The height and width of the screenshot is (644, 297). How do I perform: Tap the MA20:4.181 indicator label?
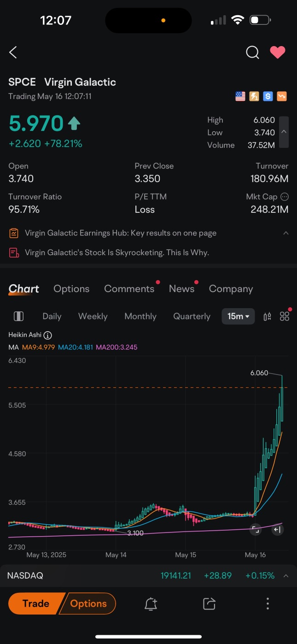tap(76, 347)
